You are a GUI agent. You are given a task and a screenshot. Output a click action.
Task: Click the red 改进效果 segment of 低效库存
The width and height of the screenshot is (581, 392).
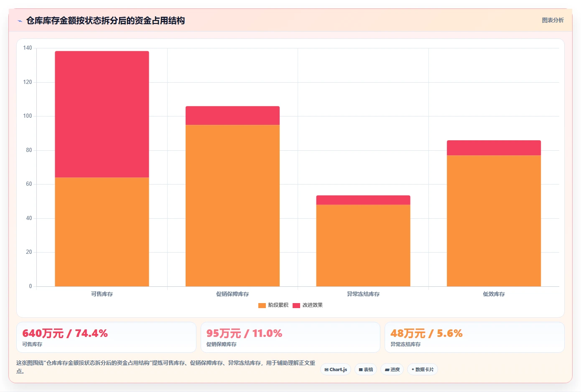click(494, 148)
